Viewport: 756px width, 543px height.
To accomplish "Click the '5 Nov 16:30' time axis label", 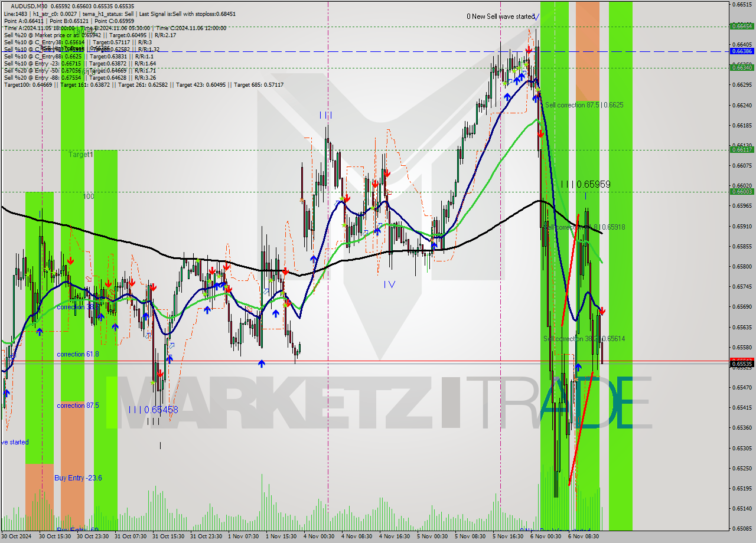I will (508, 537).
